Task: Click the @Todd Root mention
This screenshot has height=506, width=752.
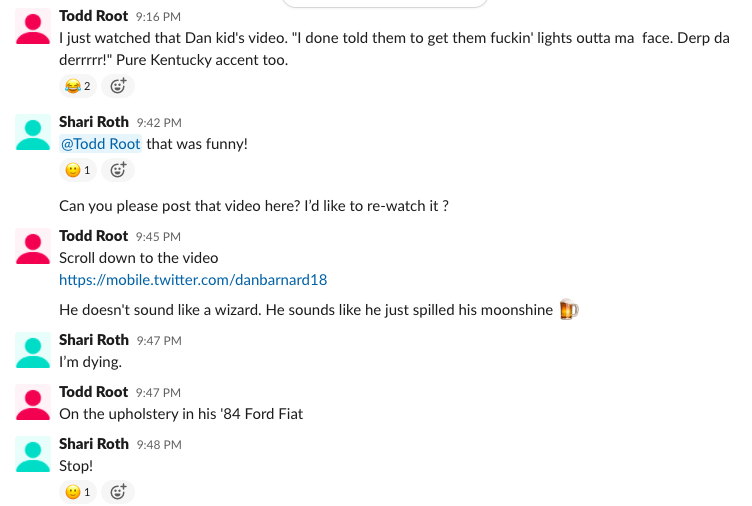Action: (x=100, y=143)
